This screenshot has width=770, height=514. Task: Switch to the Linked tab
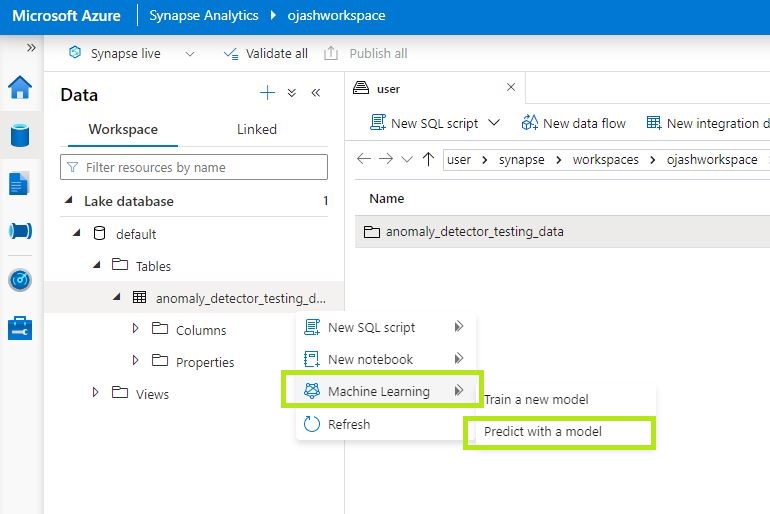[x=257, y=129]
